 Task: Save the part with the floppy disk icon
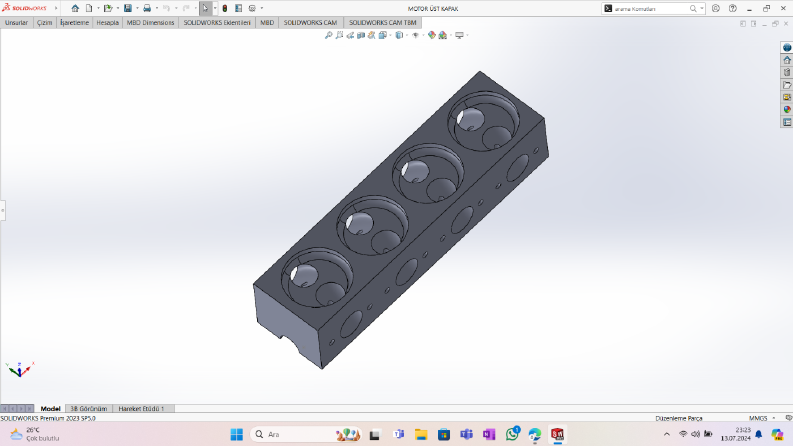[127, 8]
